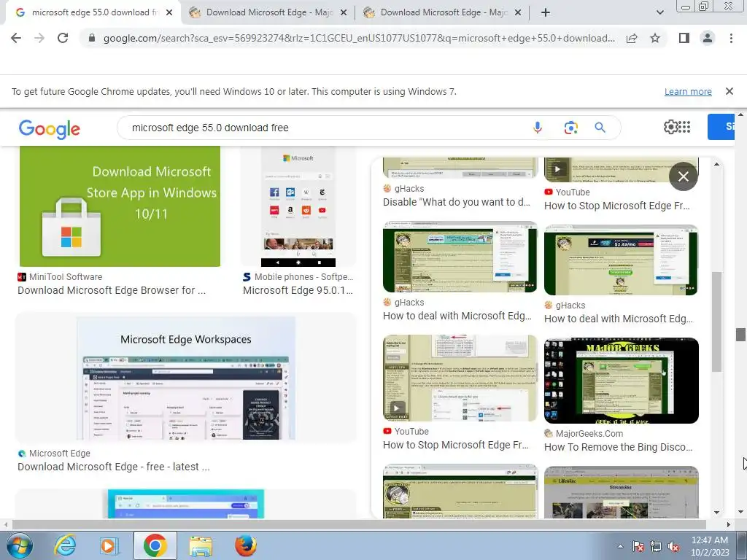This screenshot has height=560, width=747.
Task: Close the first Download Microsoft Edge tab
Action: pos(343,13)
